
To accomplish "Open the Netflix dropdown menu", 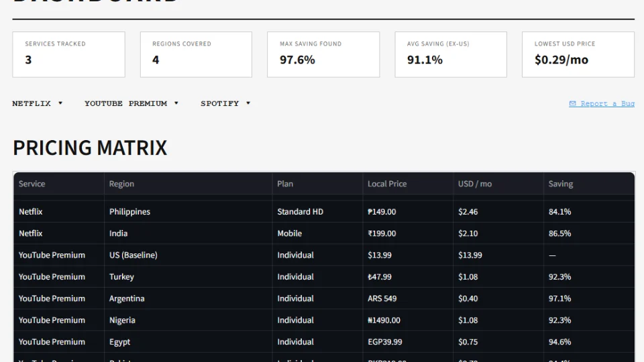I will tap(37, 103).
